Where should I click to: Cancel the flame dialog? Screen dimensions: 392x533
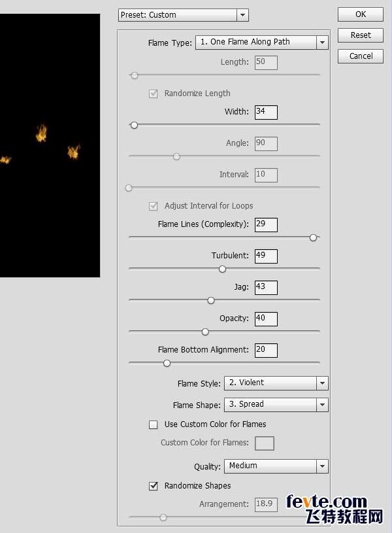click(360, 56)
